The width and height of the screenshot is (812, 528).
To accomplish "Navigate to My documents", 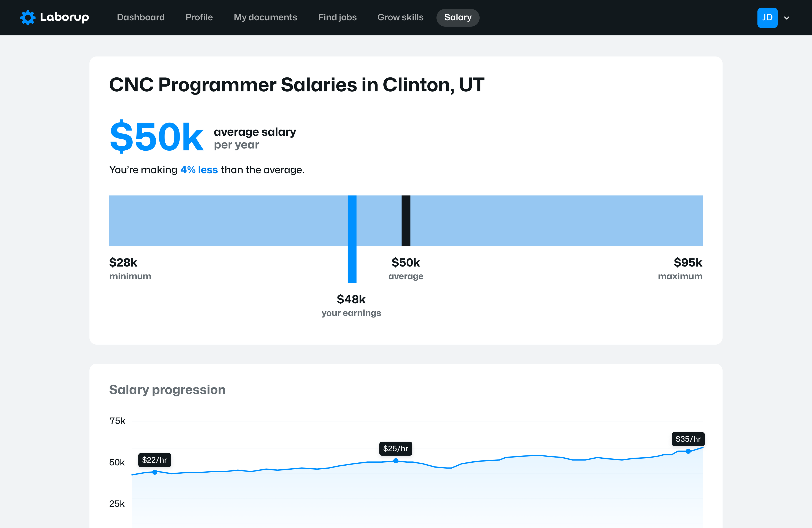I will [265, 17].
